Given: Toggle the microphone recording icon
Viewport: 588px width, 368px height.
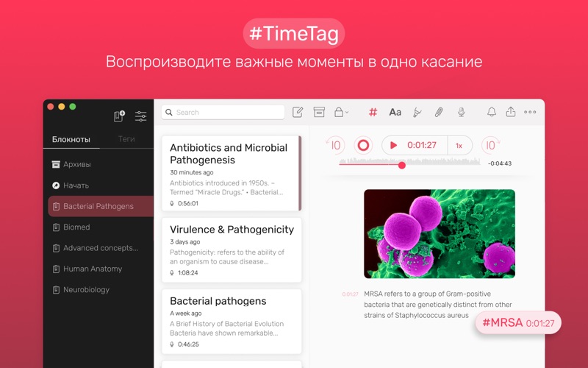Looking at the screenshot, I should (462, 112).
